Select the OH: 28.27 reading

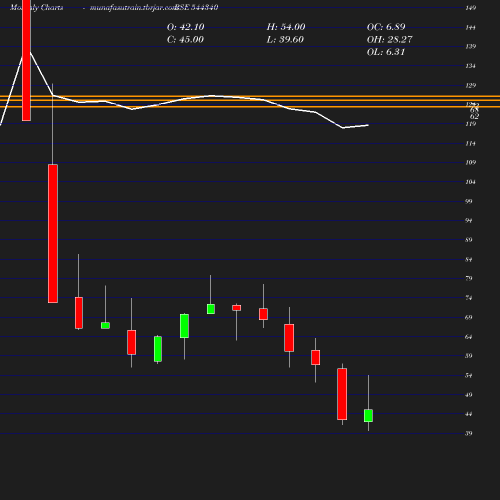point(390,40)
